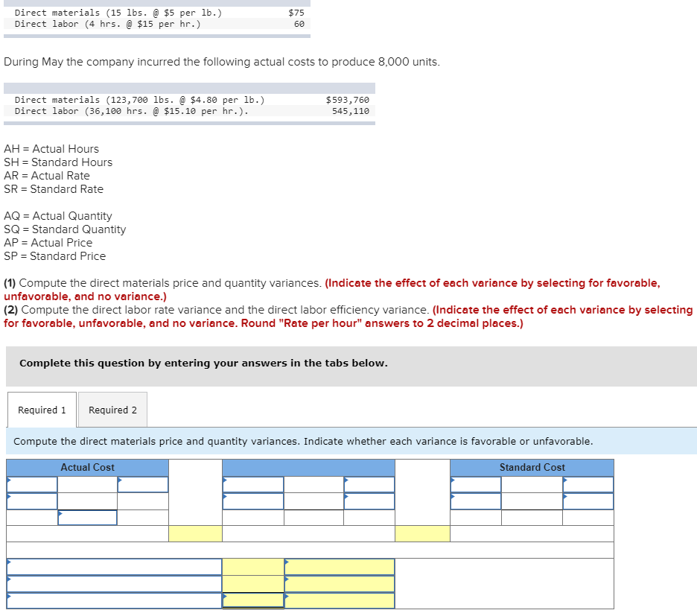Open dropdown in third wide bottom row
Image resolution: width=697 pixels, height=616 pixels.
pos(112,600)
